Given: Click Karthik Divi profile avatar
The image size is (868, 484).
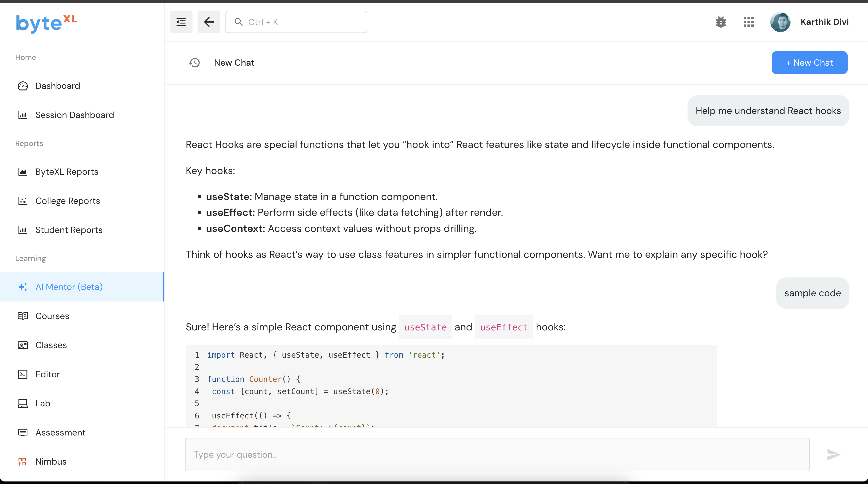Looking at the screenshot, I should tap(780, 22).
